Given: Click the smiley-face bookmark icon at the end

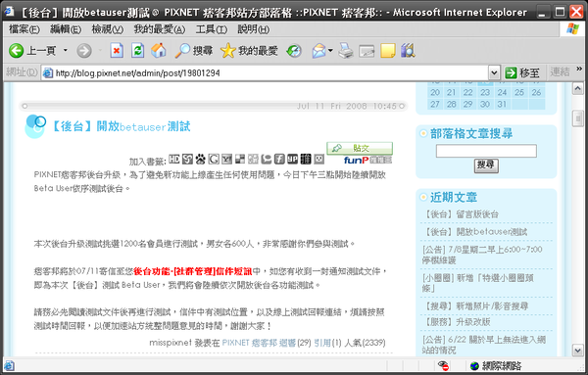Looking at the screenshot, I should [x=319, y=160].
